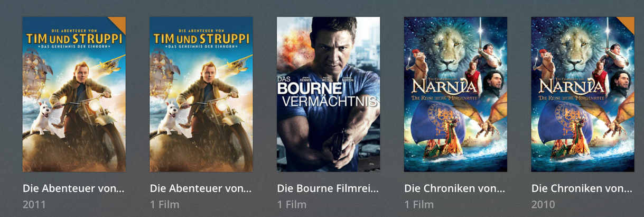Open the Tim und Struppi poster dated 2011
Image resolution: width=644 pixels, height=217 pixels.
tap(74, 94)
